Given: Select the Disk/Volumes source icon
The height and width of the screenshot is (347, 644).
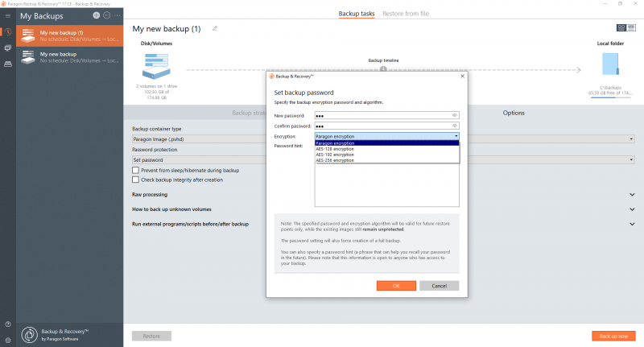Looking at the screenshot, I should [x=156, y=67].
